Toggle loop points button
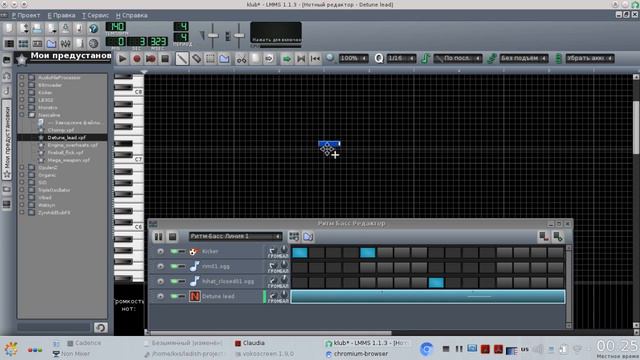Viewport: 640px width, 360px height. 301,59
